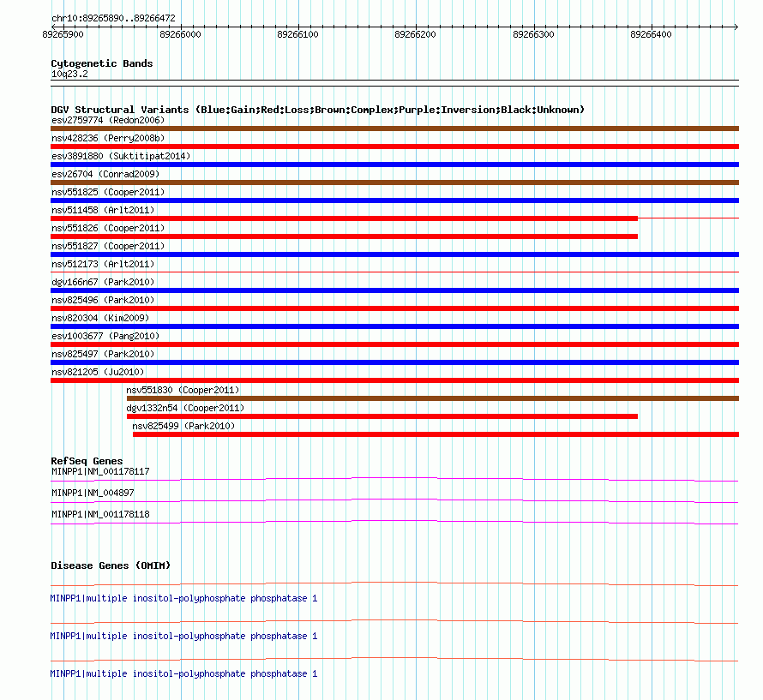Select the dgv166n67 (Park2010) variant label
Image resolution: width=763 pixels, height=700 pixels.
(103, 282)
